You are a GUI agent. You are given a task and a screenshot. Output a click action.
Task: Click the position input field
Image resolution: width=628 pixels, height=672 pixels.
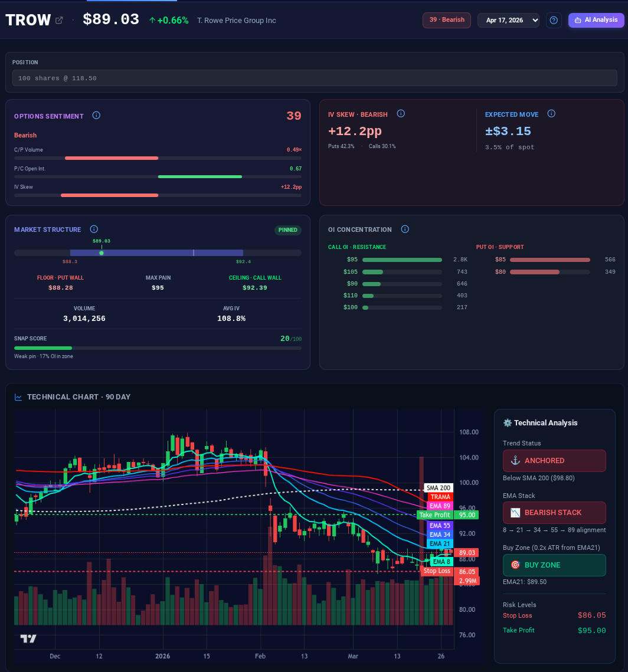315,78
